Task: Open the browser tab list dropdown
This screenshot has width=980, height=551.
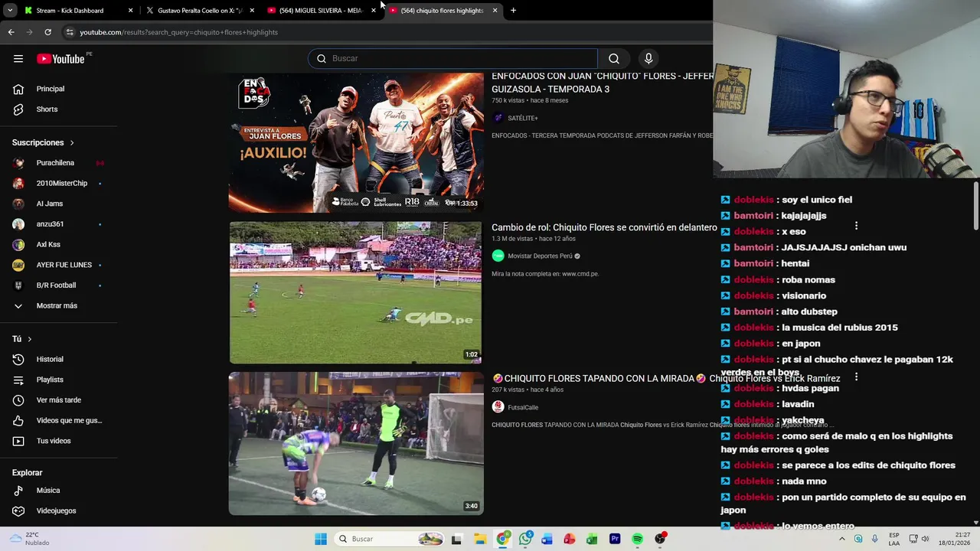Action: coord(9,11)
